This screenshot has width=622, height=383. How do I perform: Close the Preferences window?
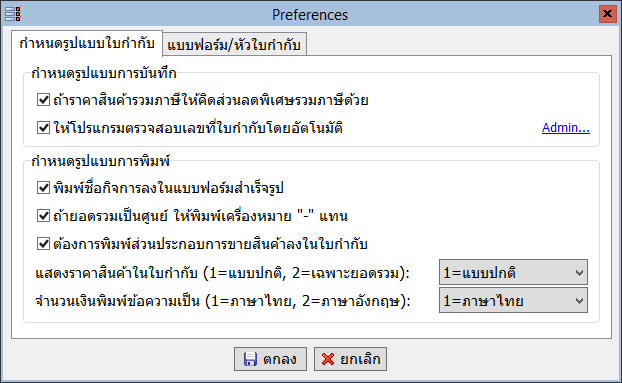[x=607, y=14]
